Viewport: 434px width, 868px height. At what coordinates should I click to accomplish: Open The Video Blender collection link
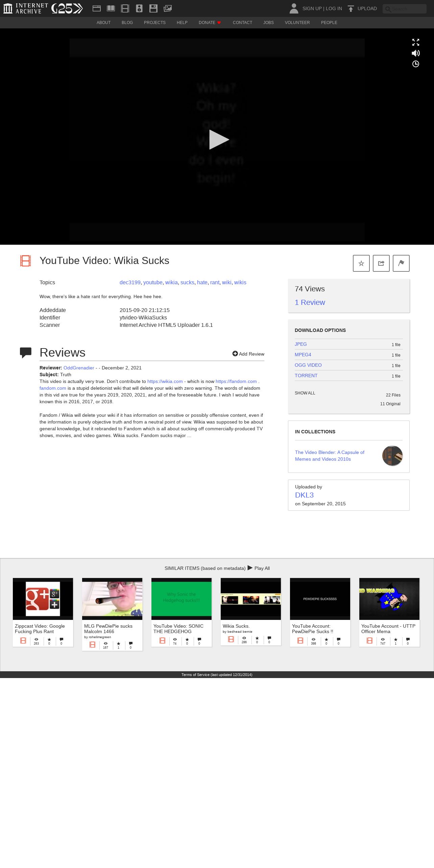(x=330, y=456)
